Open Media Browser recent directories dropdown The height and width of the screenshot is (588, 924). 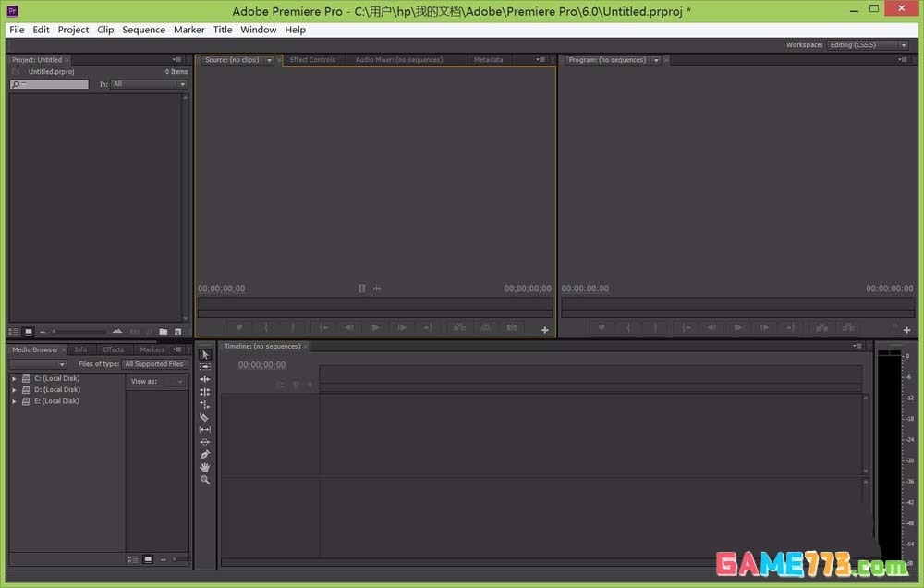[38, 364]
